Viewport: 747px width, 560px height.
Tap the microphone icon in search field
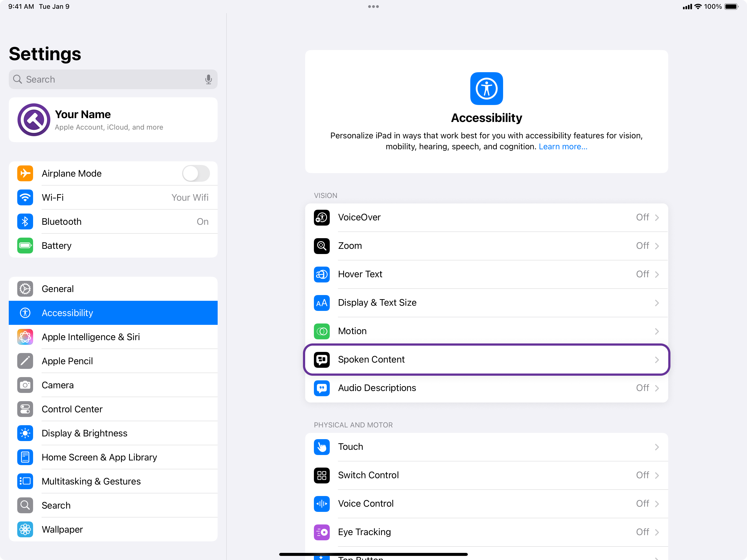point(208,79)
